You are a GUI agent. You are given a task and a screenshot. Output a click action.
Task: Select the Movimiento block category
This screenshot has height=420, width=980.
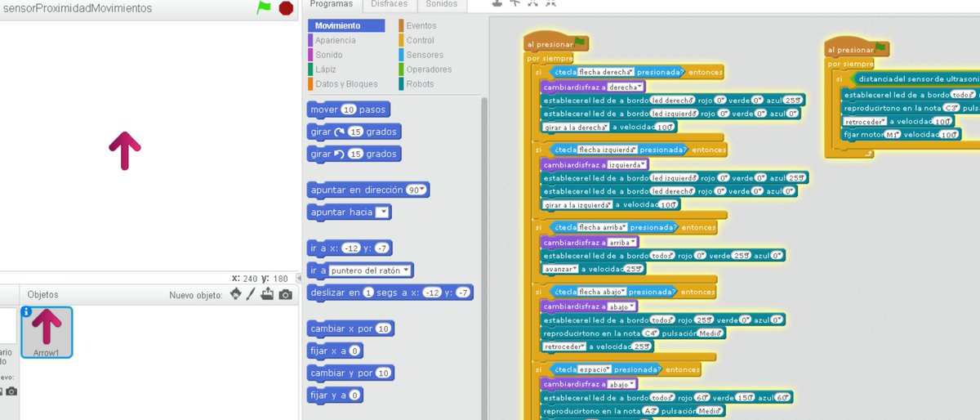[346, 25]
